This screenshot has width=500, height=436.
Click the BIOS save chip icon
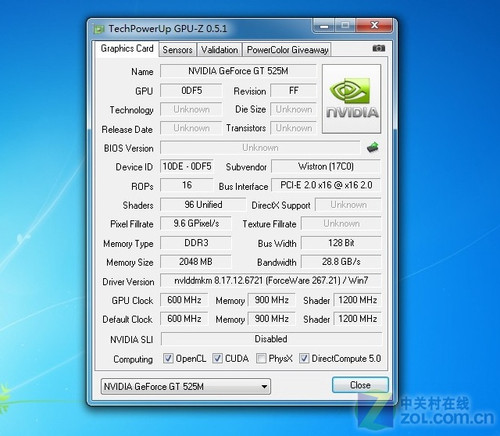tap(373, 147)
